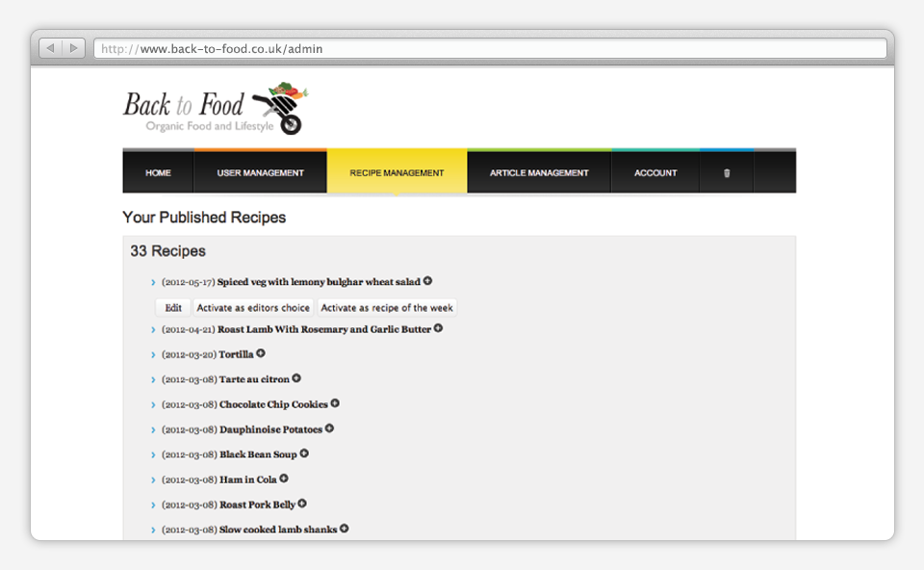
Task: Click plus icon beside Chocolate Chip Cookies
Action: click(335, 403)
